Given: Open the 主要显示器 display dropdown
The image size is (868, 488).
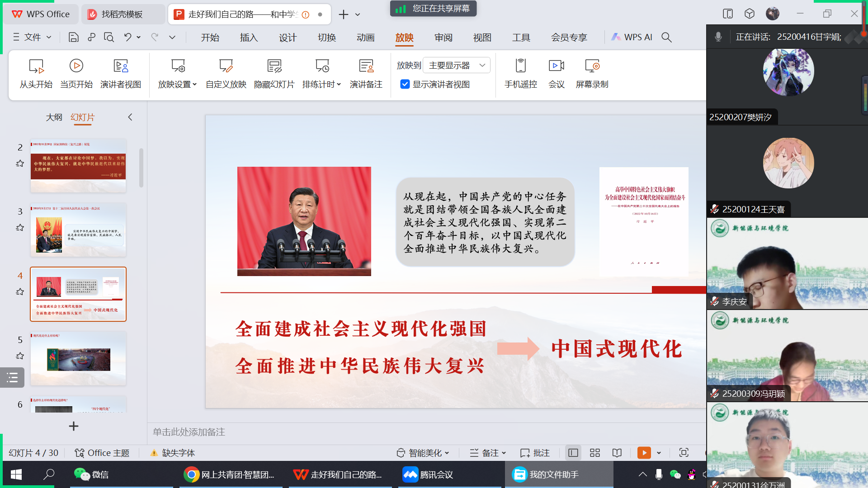Looking at the screenshot, I should (457, 66).
